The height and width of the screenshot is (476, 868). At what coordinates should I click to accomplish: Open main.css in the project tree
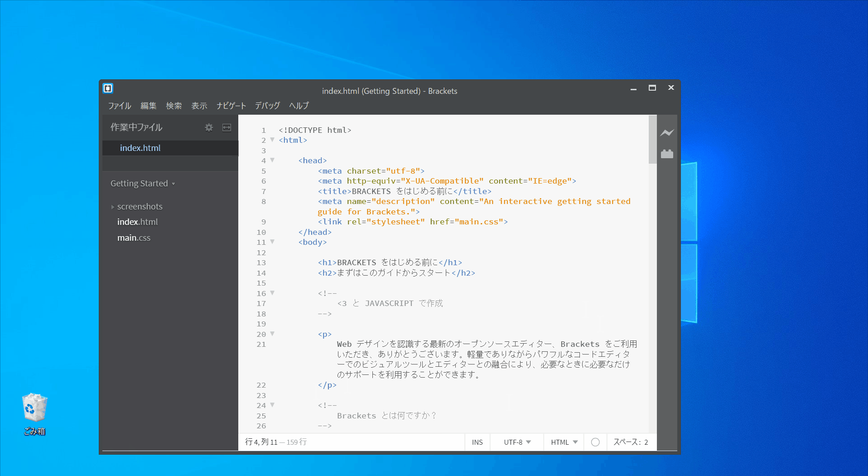134,238
